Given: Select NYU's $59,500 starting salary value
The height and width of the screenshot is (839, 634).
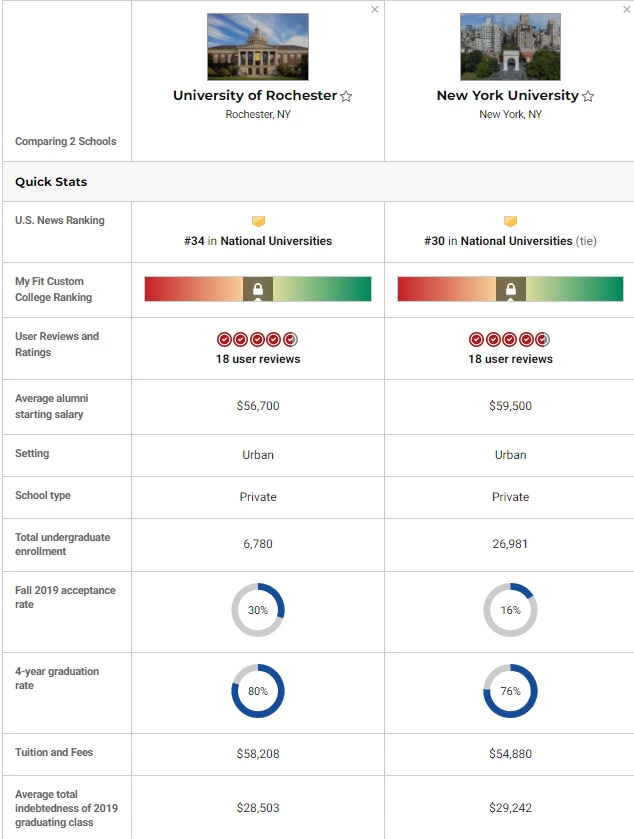Looking at the screenshot, I should (x=510, y=406).
